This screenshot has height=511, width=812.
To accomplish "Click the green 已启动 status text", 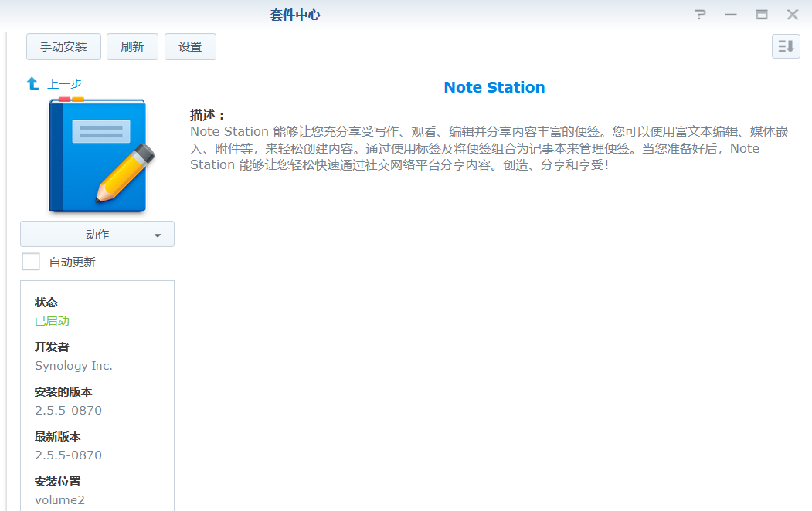I will [x=52, y=321].
